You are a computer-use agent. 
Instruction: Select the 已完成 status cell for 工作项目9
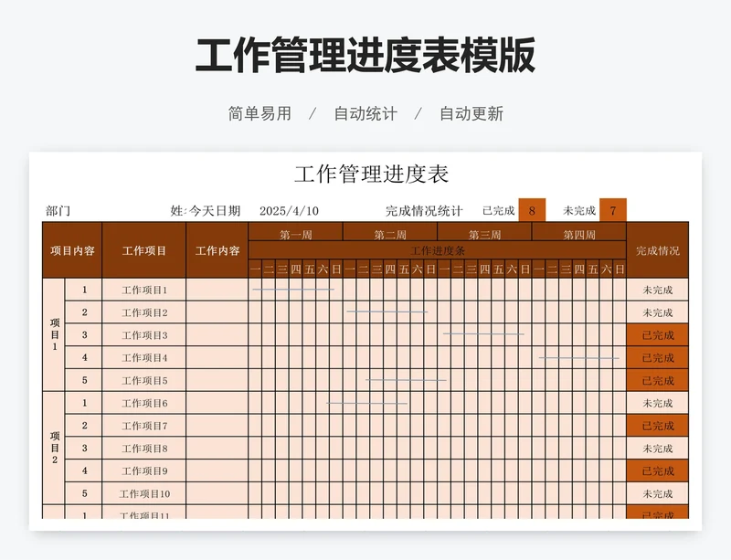[x=658, y=470]
